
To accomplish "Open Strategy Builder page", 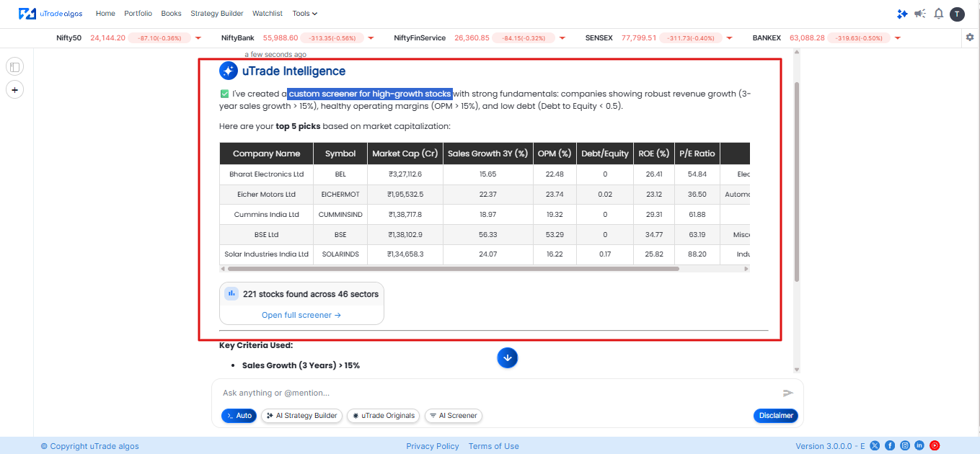I will click(x=217, y=14).
